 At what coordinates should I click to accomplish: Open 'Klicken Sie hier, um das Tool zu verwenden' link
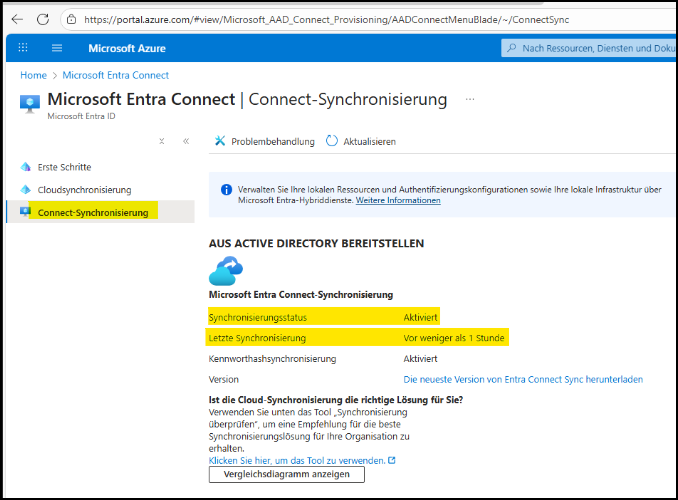click(297, 461)
